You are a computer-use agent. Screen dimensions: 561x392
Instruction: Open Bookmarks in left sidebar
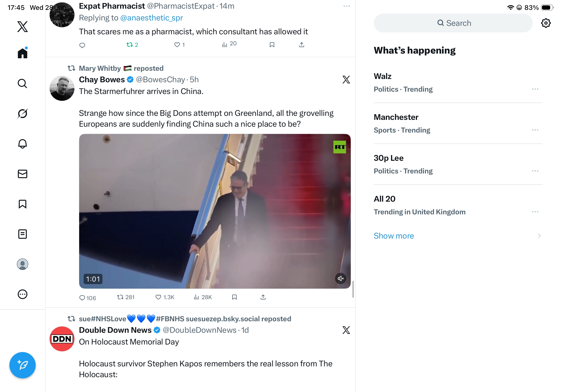23,204
